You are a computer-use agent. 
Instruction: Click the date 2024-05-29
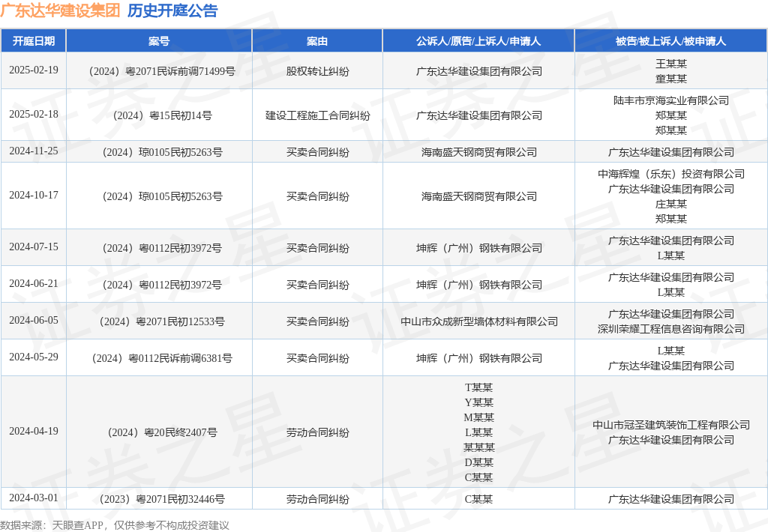pyautogui.click(x=33, y=357)
